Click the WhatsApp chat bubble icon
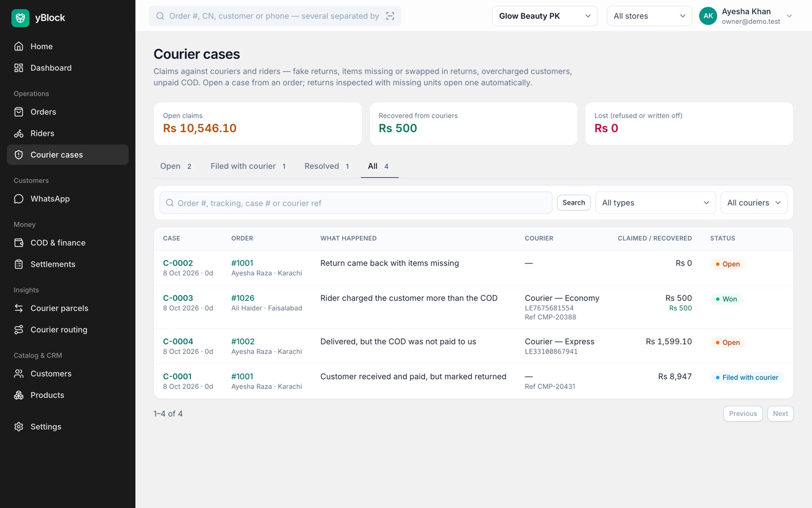The image size is (812, 508). click(19, 199)
